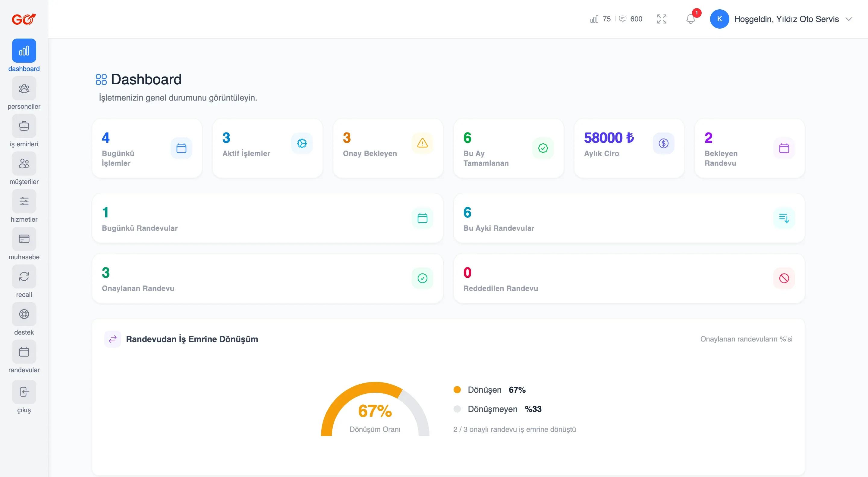Viewport: 868px width, 477px height.
Task: Open recall refresh icon
Action: tap(24, 277)
